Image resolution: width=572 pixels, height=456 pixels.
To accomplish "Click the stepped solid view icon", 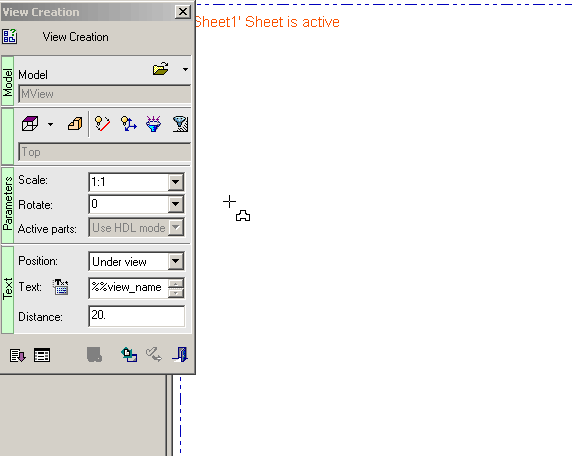I will pyautogui.click(x=75, y=124).
